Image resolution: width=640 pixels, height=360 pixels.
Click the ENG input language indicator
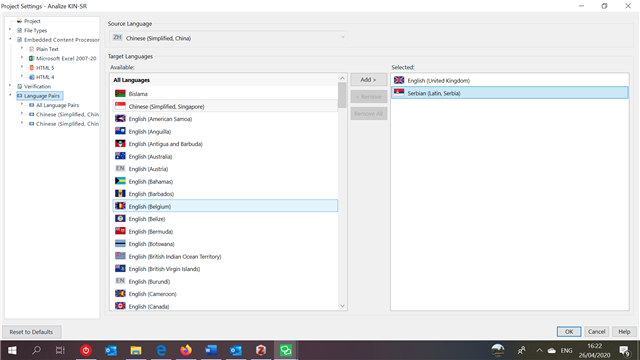click(567, 350)
